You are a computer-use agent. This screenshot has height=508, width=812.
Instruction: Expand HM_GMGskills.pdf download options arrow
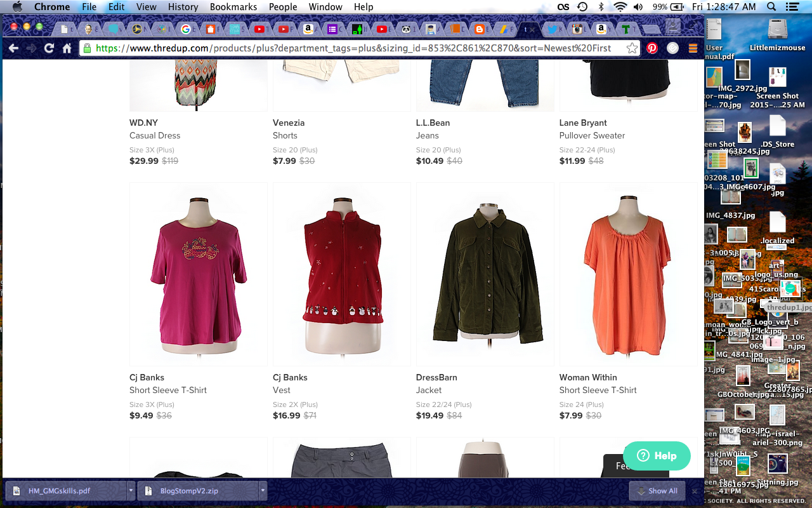pyautogui.click(x=131, y=491)
